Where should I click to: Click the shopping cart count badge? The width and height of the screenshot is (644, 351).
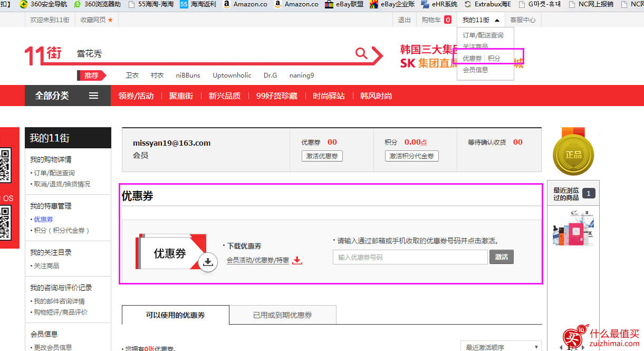click(448, 20)
